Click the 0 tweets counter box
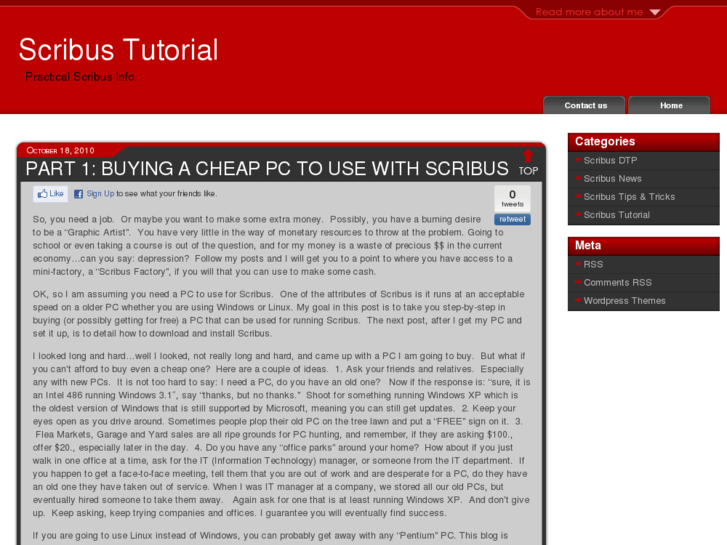The height and width of the screenshot is (545, 727). click(x=512, y=198)
